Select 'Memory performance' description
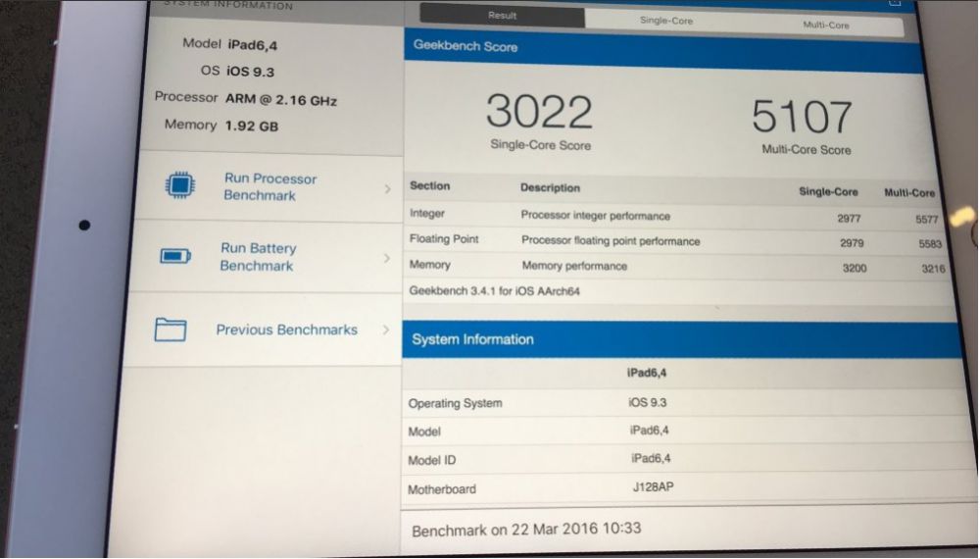Viewport: 980px width, 559px height. tap(574, 266)
